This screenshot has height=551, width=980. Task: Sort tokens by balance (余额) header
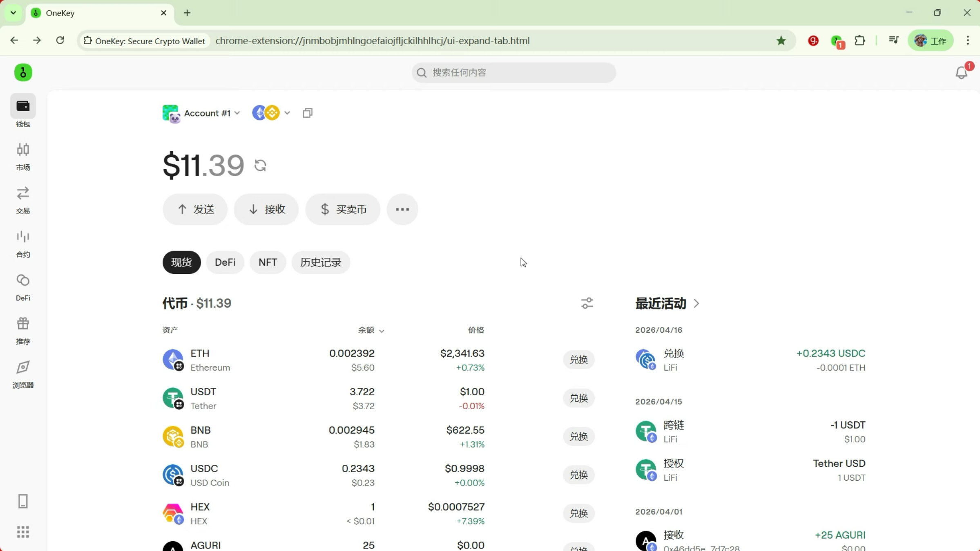point(371,330)
